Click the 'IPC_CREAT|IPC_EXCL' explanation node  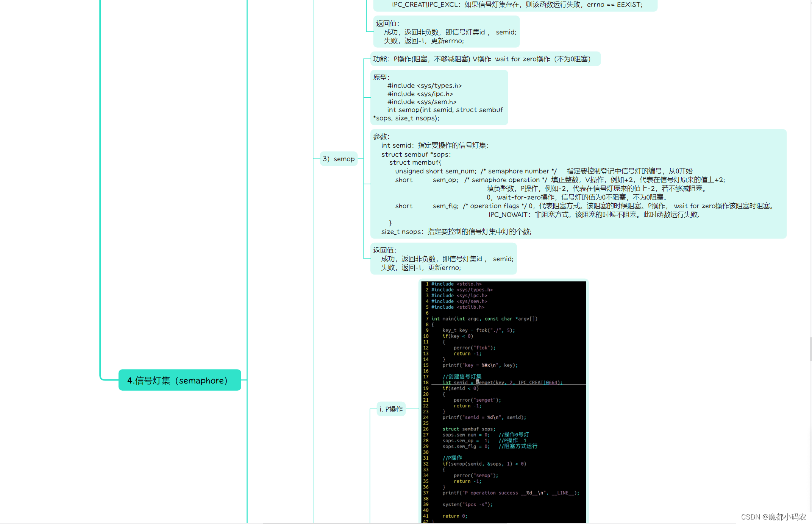click(x=515, y=5)
